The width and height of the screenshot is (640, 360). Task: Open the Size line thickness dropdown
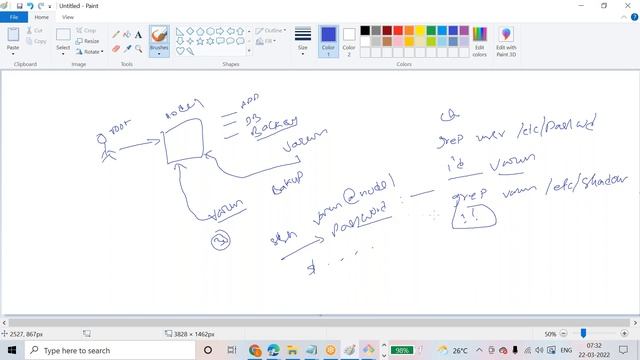coord(303,42)
